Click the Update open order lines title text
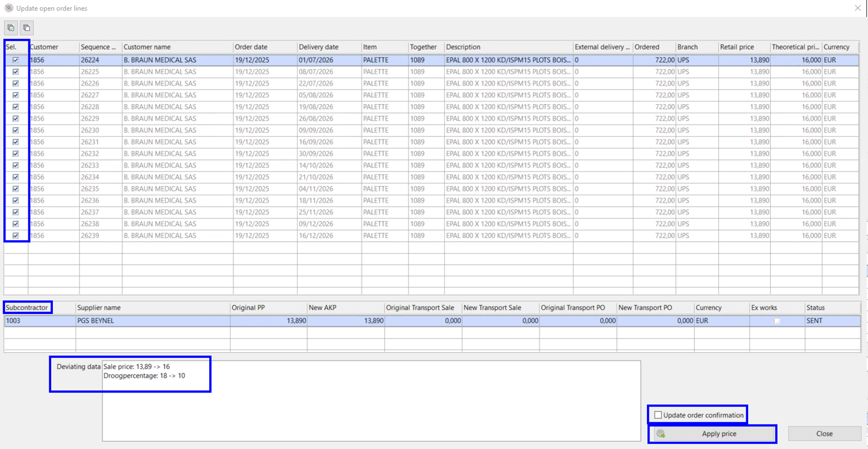 click(52, 8)
